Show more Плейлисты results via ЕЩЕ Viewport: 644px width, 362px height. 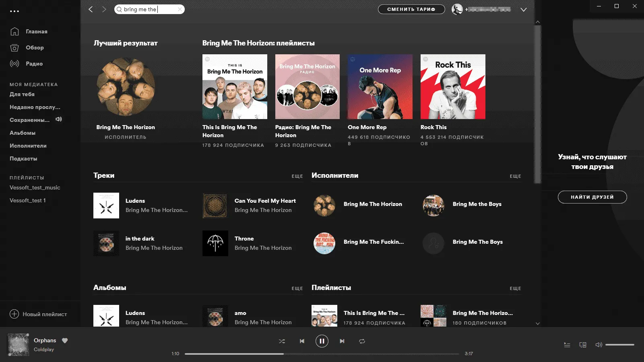pos(515,288)
